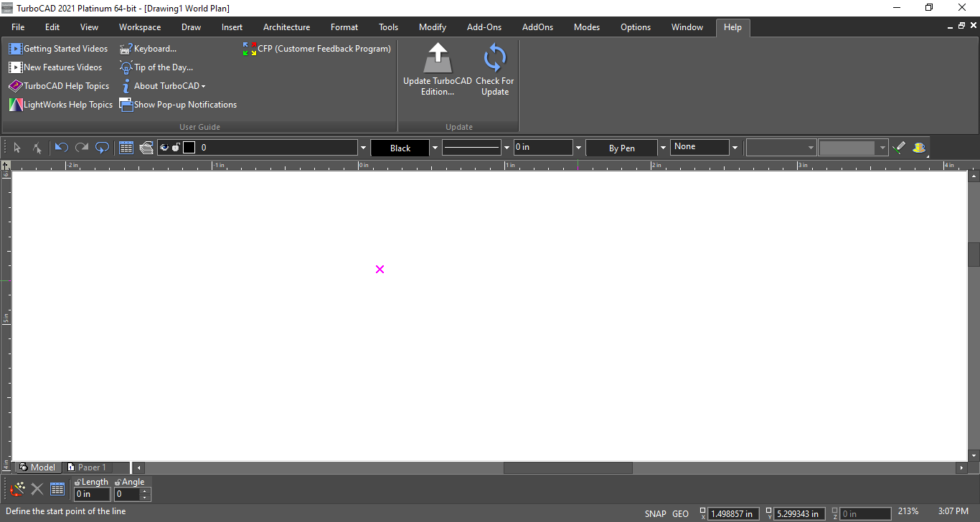Toggle layer 0 visibility eye
Image resolution: width=980 pixels, height=522 pixels.
pyautogui.click(x=164, y=148)
